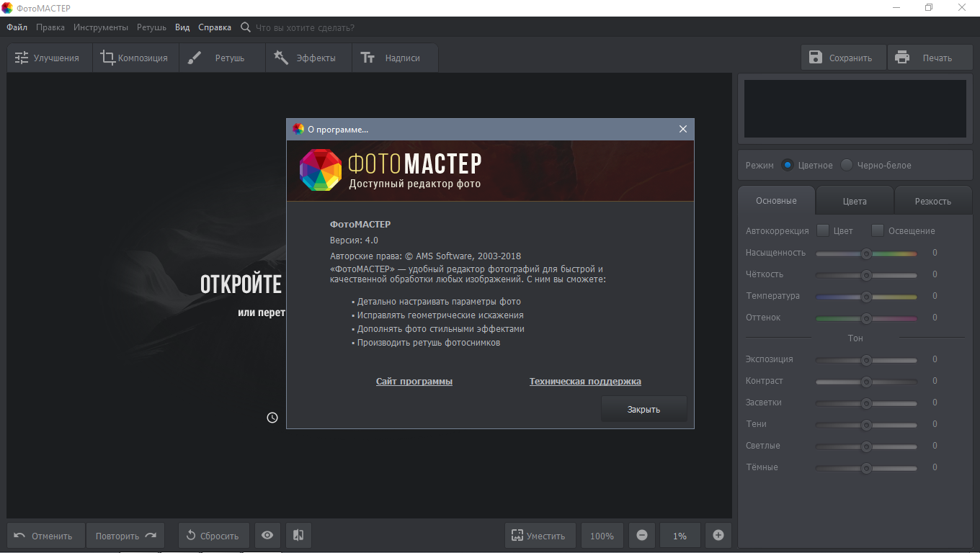Open the Файл menu
The image size is (980, 553).
17,27
